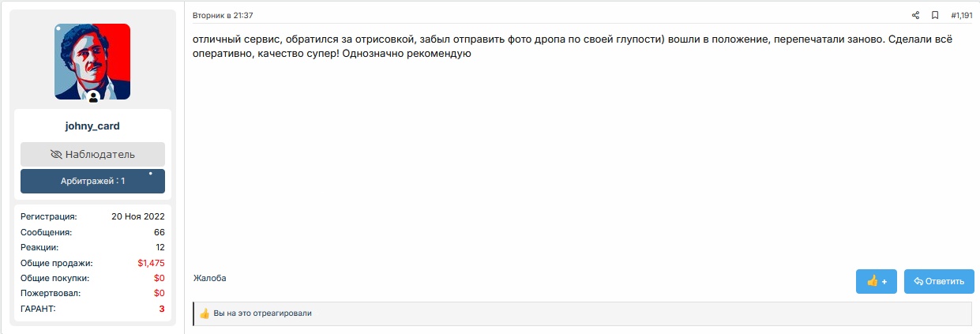Click the share post icon
The height and width of the screenshot is (334, 980).
point(916,15)
